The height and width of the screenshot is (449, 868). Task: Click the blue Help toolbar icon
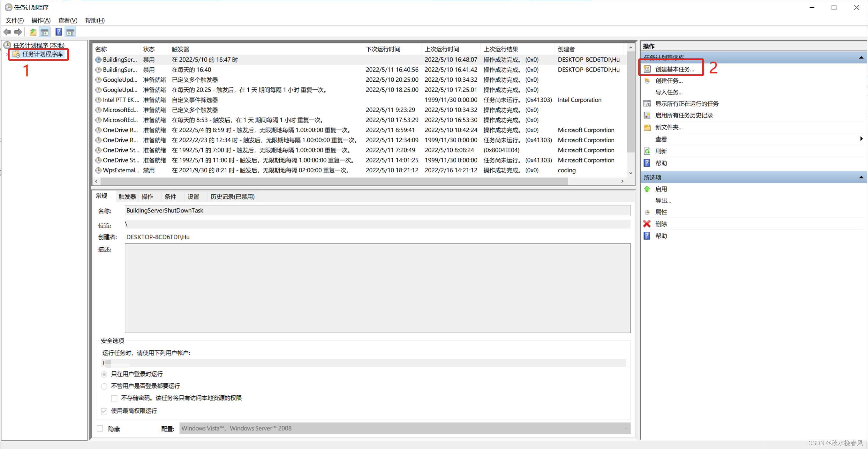pos(59,32)
